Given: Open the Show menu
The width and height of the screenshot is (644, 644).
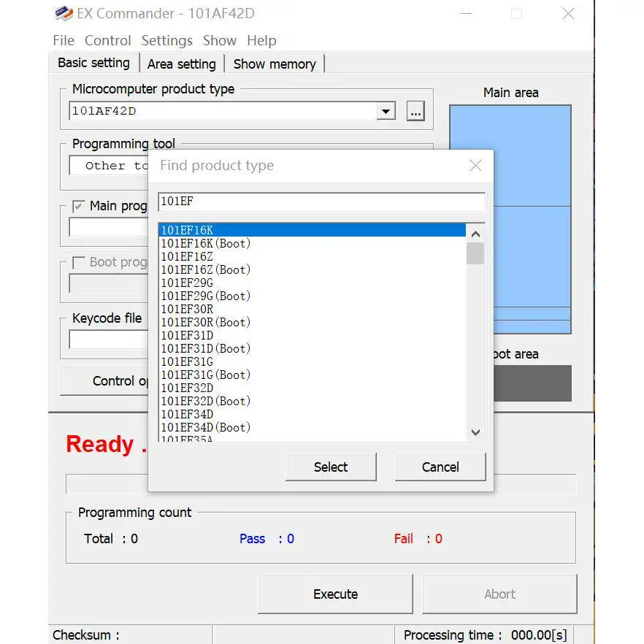Looking at the screenshot, I should pos(219,41).
